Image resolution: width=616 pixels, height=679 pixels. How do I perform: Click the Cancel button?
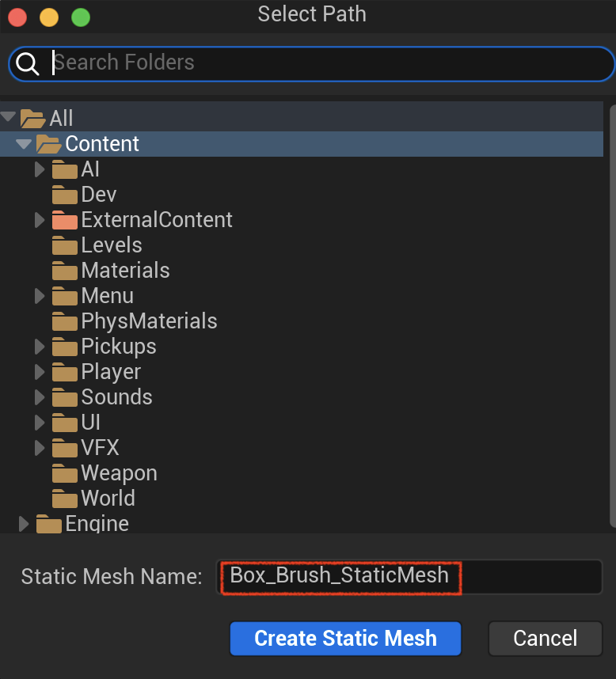(x=545, y=639)
